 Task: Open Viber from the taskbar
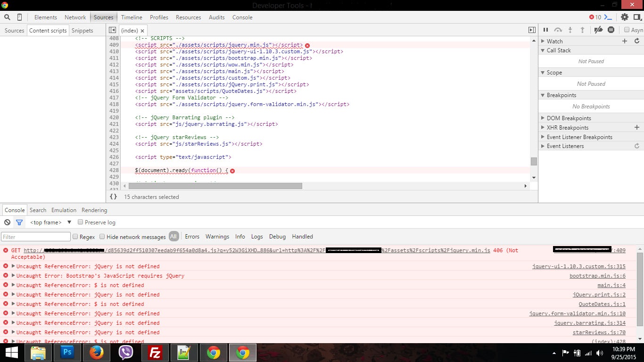[126, 353]
